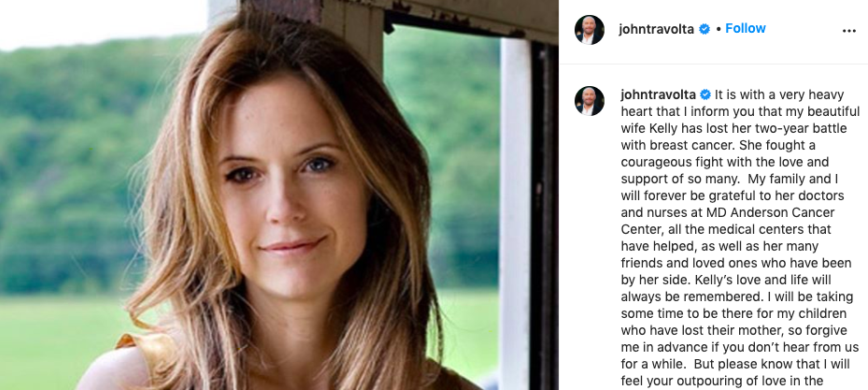The image size is (868, 390).
Task: Click the verified badge in post header
Action: click(704, 29)
